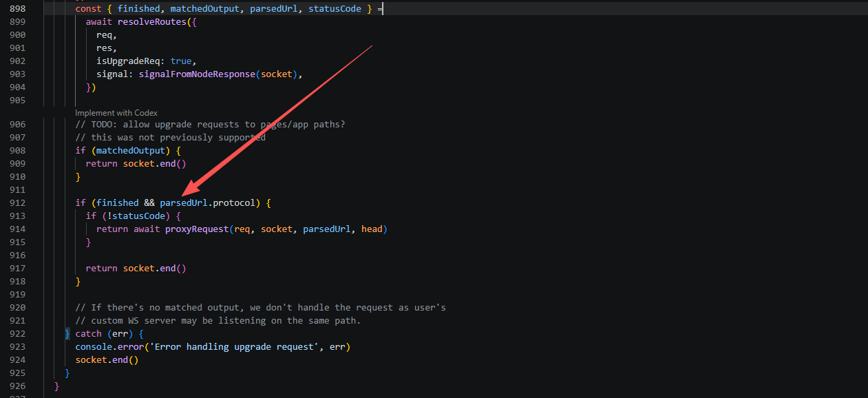Select line number 912 in the gutter
868x398 pixels.
click(18, 203)
